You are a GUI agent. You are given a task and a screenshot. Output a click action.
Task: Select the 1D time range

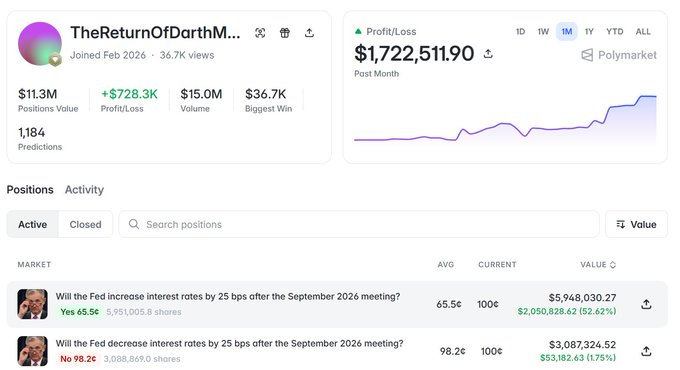pos(520,32)
